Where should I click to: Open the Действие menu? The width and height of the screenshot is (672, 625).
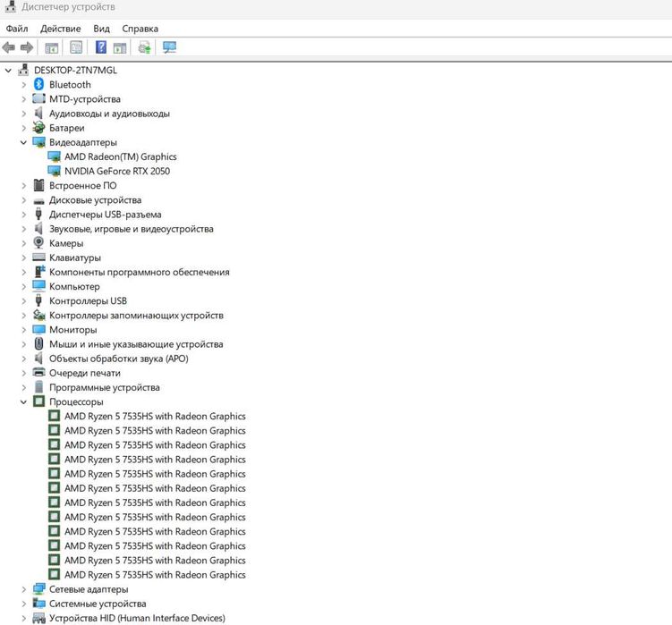pyautogui.click(x=61, y=29)
